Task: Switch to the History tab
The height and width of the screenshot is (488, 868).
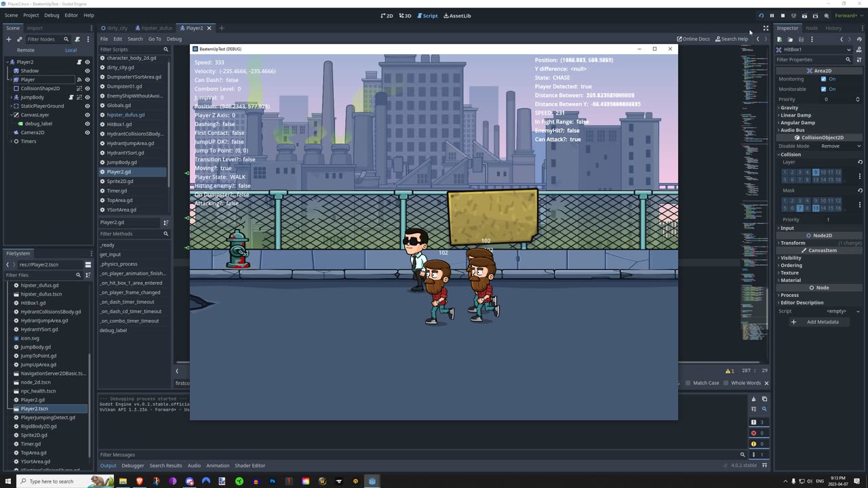Action: point(833,28)
